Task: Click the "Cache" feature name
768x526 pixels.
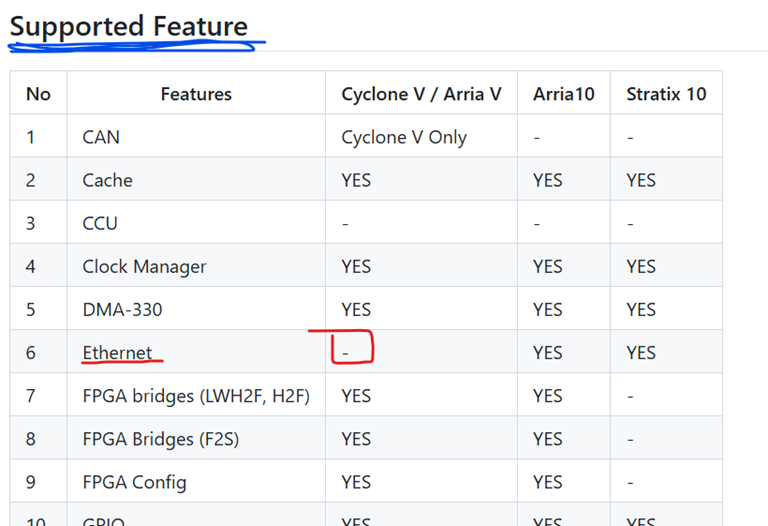Action: click(107, 180)
